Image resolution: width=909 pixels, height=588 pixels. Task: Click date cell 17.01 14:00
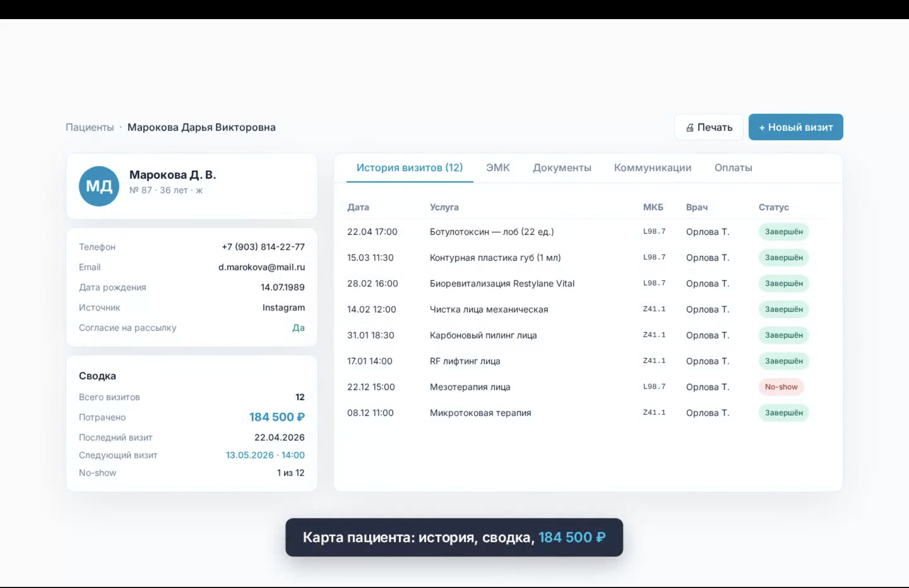tap(370, 361)
